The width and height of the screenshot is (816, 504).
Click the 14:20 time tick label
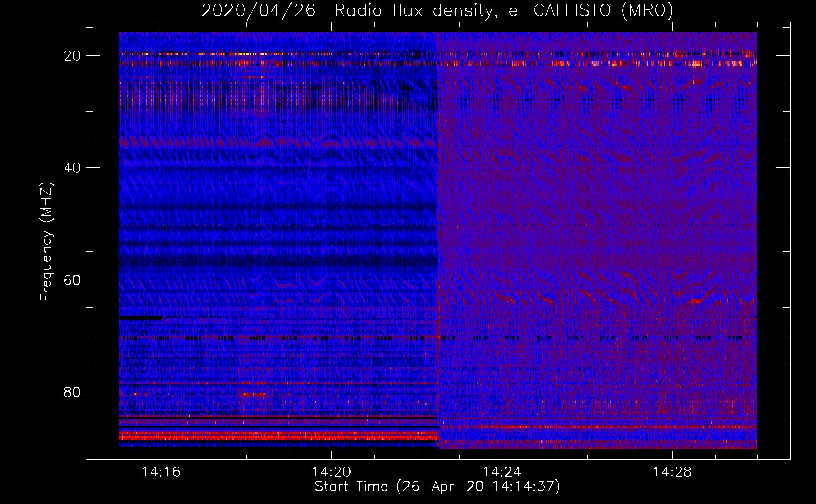[331, 472]
